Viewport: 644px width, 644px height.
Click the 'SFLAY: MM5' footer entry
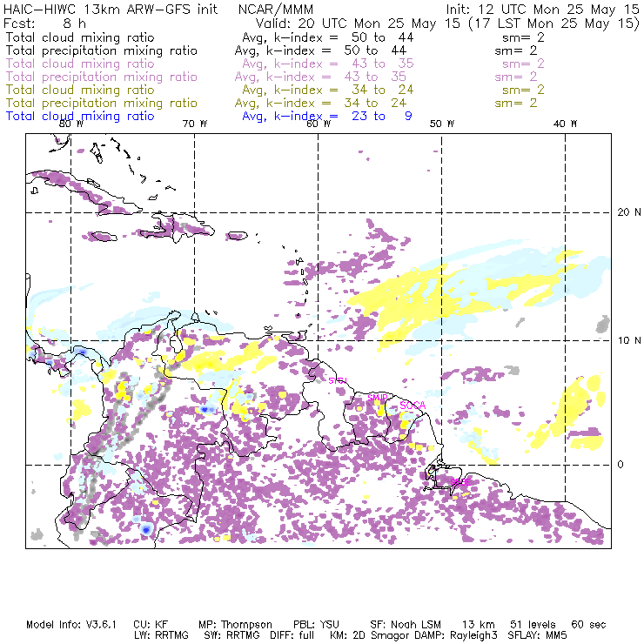click(x=537, y=635)
